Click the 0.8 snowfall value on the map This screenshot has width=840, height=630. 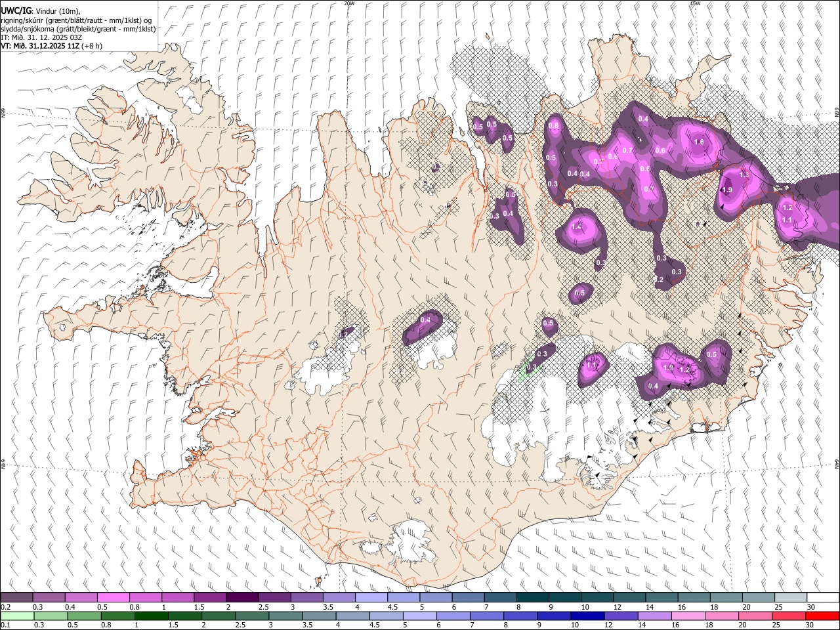pos(553,125)
